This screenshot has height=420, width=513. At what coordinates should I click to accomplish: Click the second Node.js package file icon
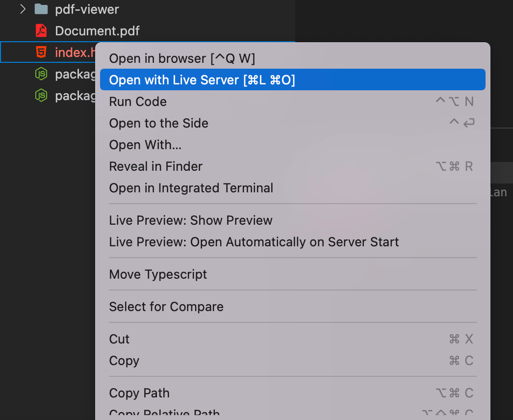41,96
